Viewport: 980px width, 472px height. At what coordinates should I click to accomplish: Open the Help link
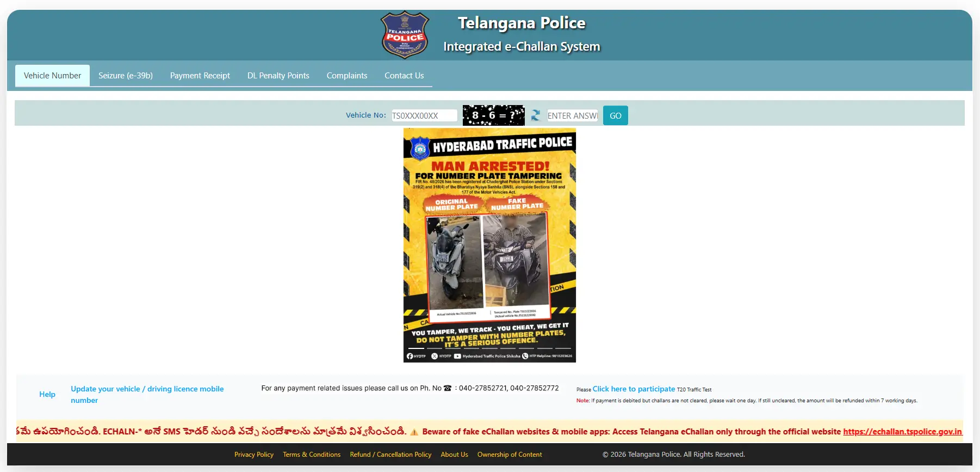(47, 394)
